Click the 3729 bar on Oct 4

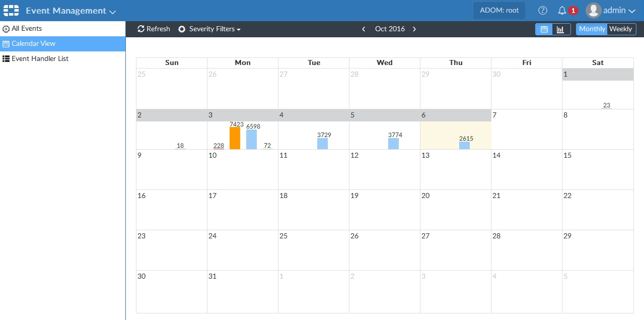coord(322,144)
